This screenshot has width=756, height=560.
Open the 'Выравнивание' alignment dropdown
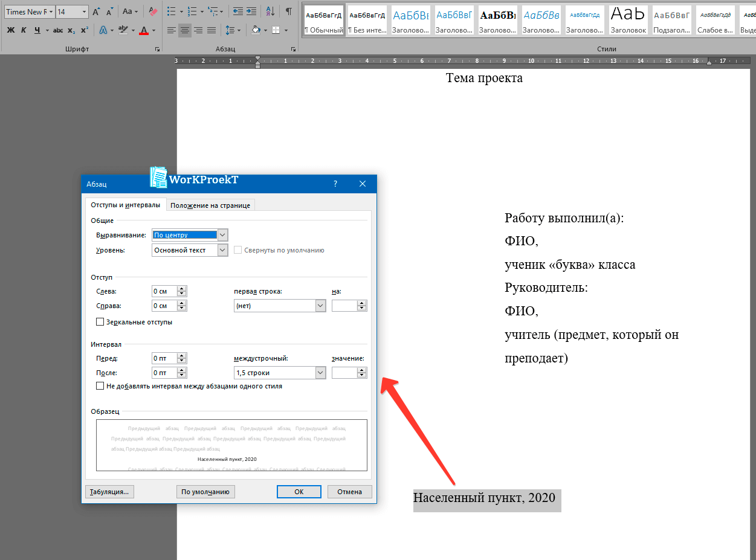222,235
